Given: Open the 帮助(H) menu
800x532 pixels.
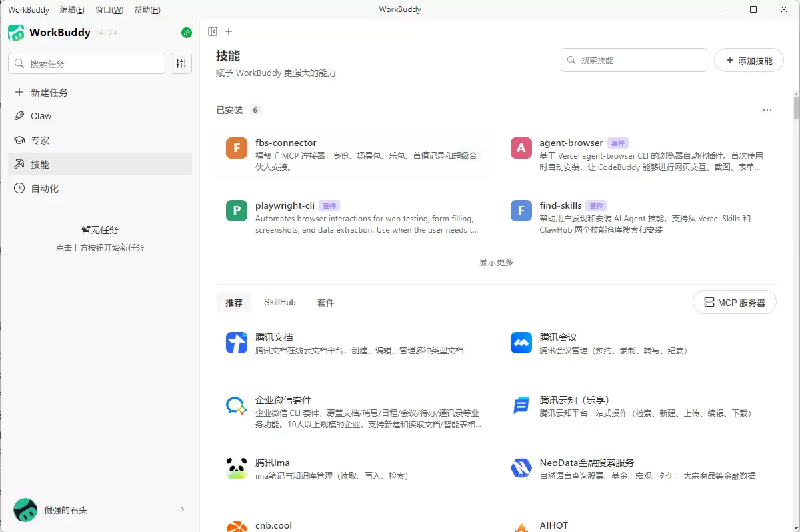Looking at the screenshot, I should pos(147,10).
